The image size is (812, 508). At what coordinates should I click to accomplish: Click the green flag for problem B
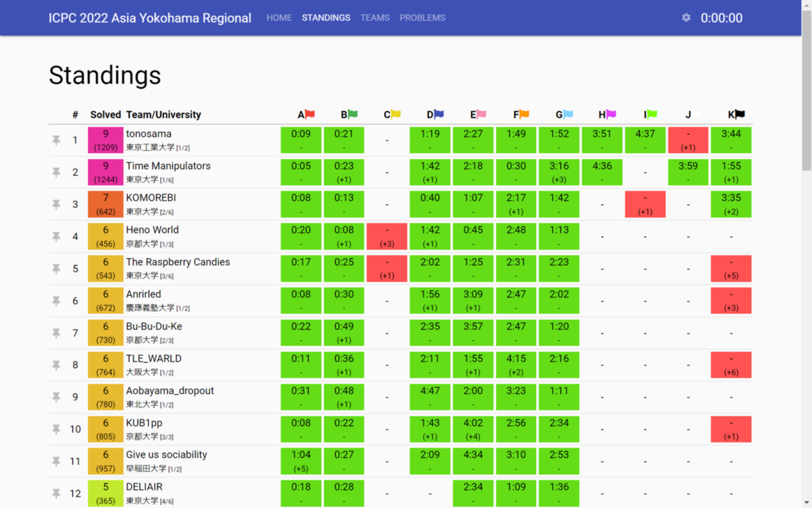pyautogui.click(x=353, y=114)
